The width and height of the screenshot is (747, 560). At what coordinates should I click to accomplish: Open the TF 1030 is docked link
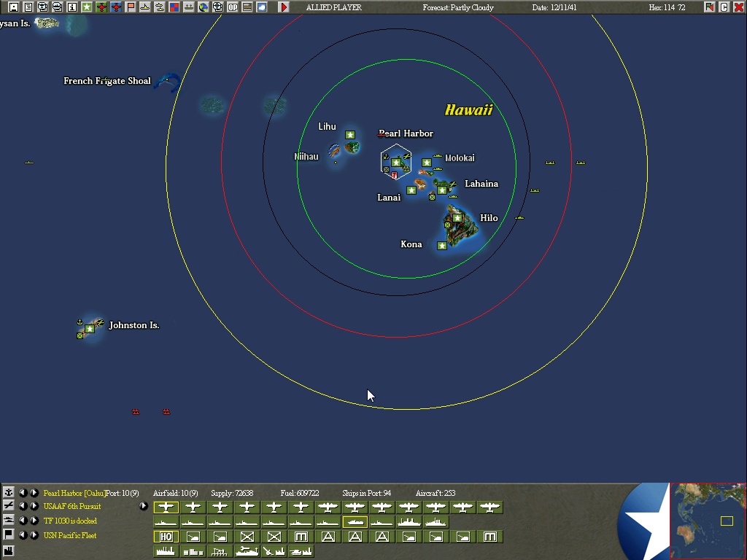[70, 521]
